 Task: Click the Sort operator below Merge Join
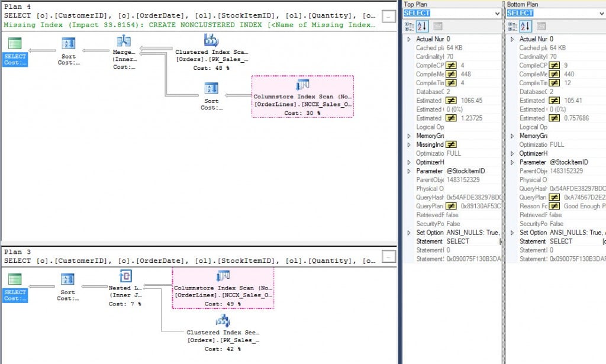coord(211,89)
